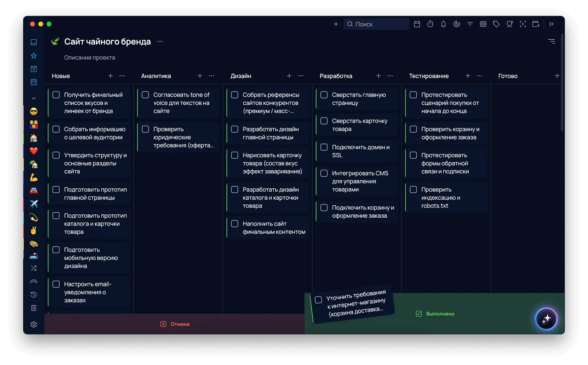Add a task to the 'Дизайн' column
Screen dimensions: 588x365
point(289,76)
